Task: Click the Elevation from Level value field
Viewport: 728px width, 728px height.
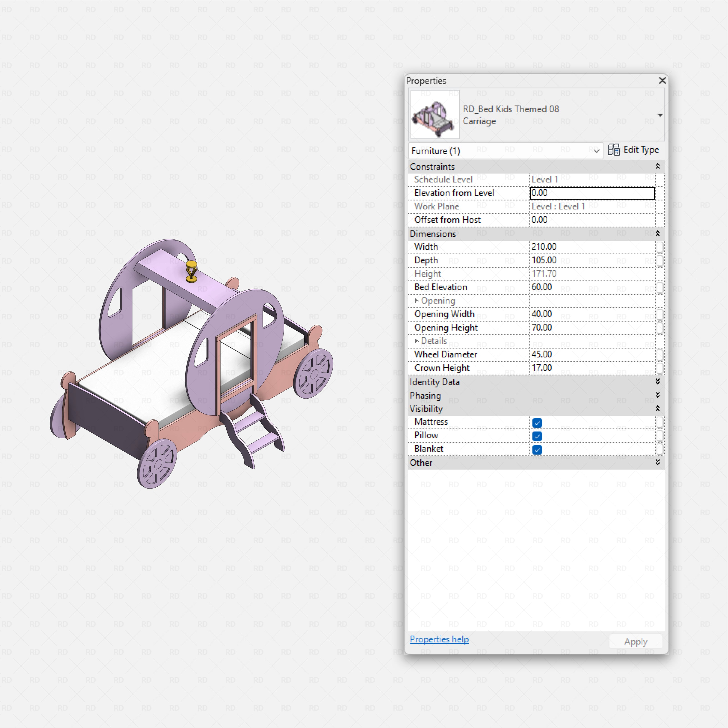Action: [591, 192]
